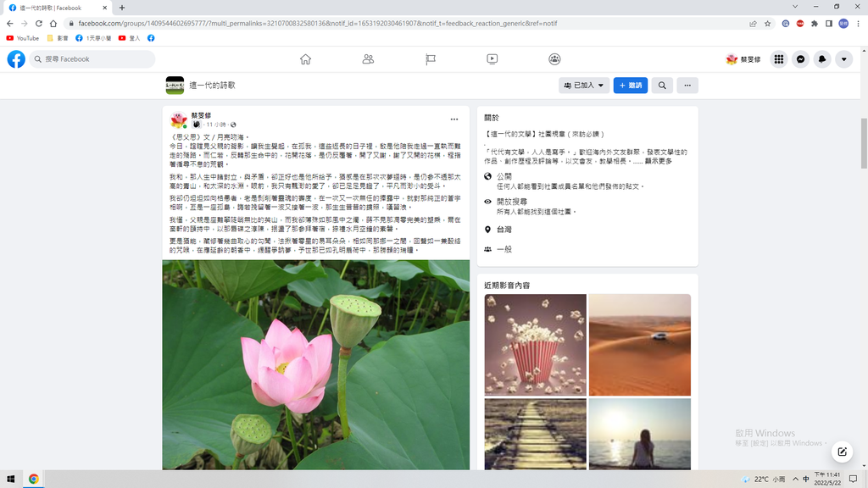Image resolution: width=868 pixels, height=488 pixels.
Task: Open the post's three-dot options menu
Action: click(x=454, y=119)
